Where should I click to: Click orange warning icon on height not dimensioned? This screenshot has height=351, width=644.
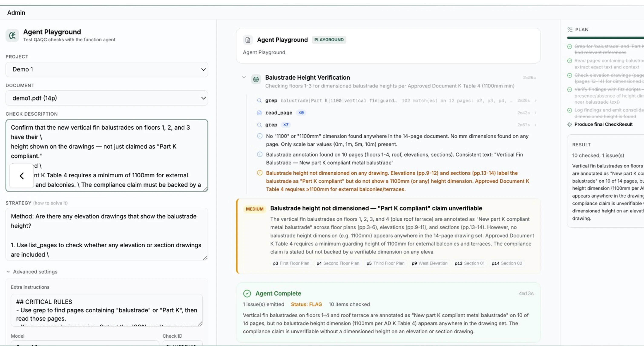point(260,173)
